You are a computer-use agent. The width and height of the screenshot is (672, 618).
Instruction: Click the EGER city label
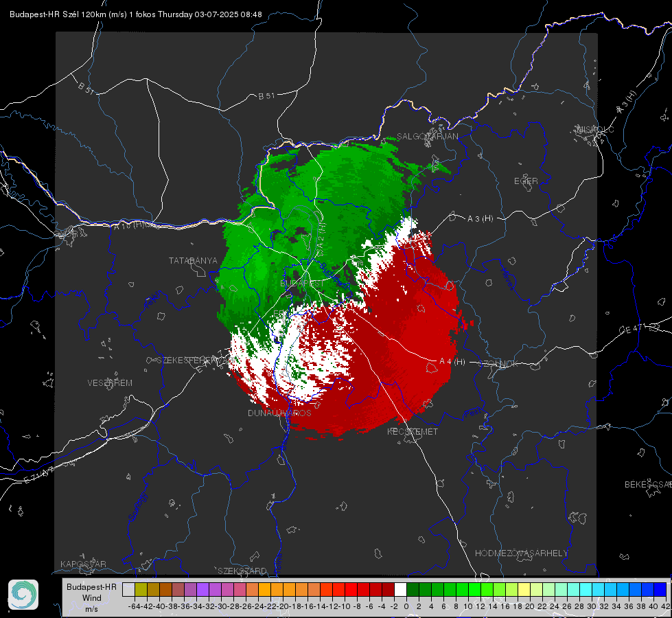(526, 181)
